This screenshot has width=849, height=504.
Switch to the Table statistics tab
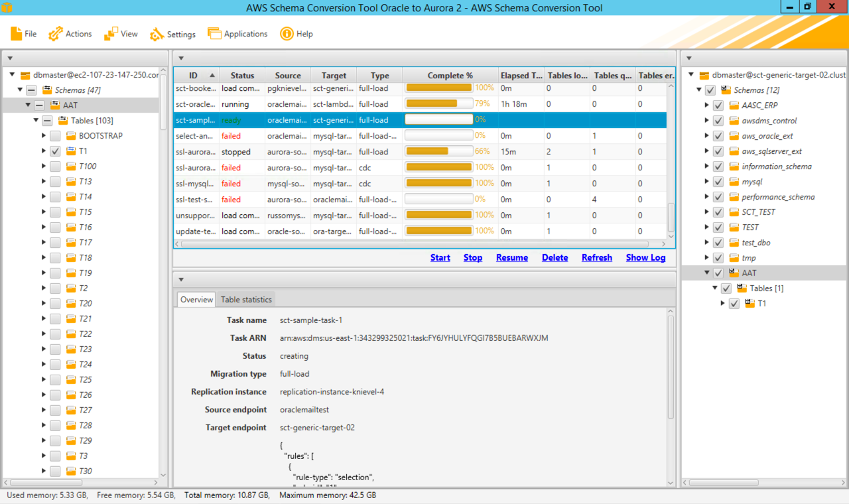tap(246, 300)
